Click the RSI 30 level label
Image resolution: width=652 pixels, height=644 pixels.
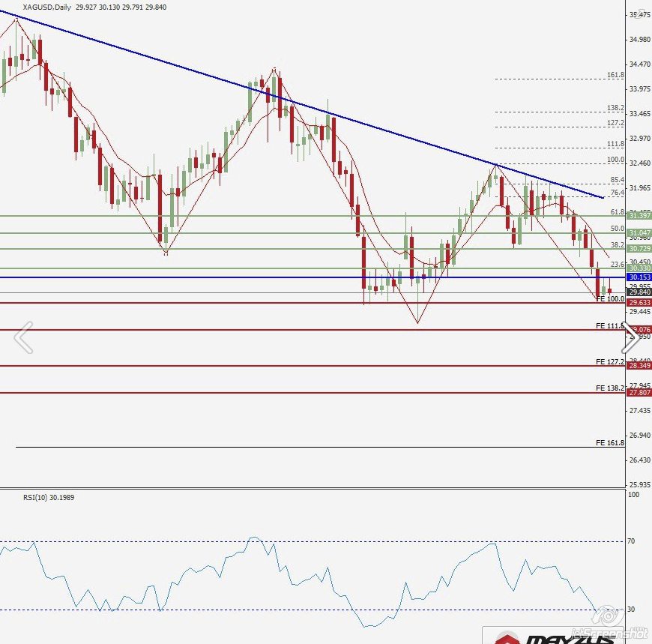point(631,610)
